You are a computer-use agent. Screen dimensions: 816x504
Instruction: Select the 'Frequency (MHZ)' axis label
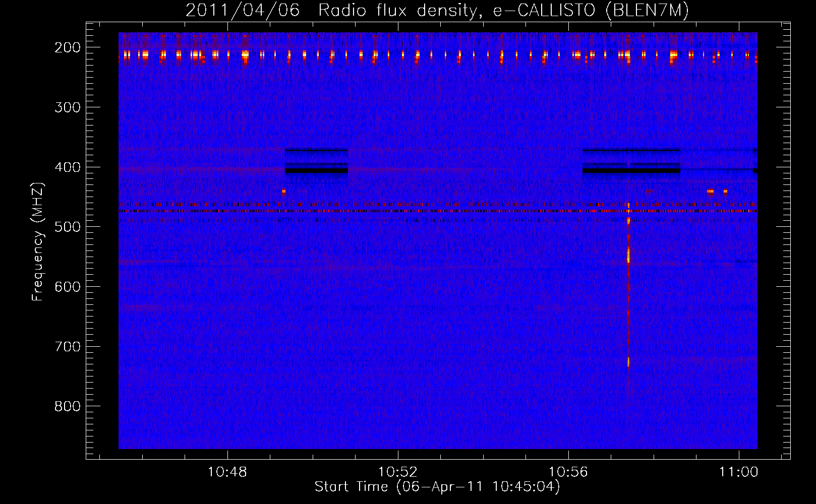(x=37, y=241)
